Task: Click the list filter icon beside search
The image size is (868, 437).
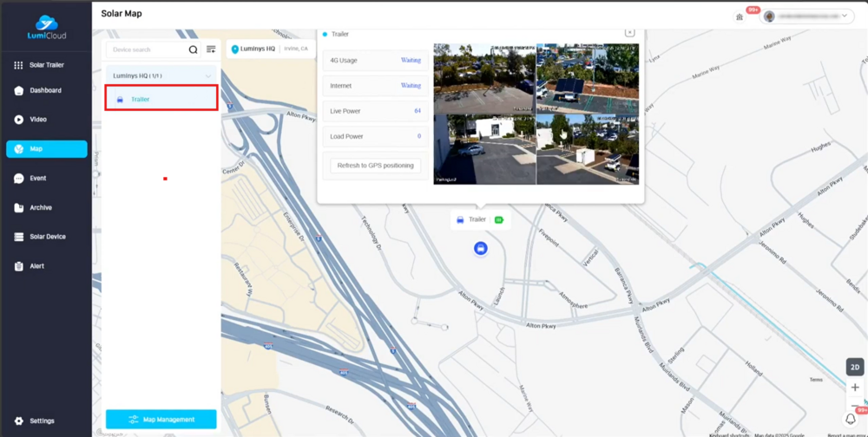Action: (211, 49)
